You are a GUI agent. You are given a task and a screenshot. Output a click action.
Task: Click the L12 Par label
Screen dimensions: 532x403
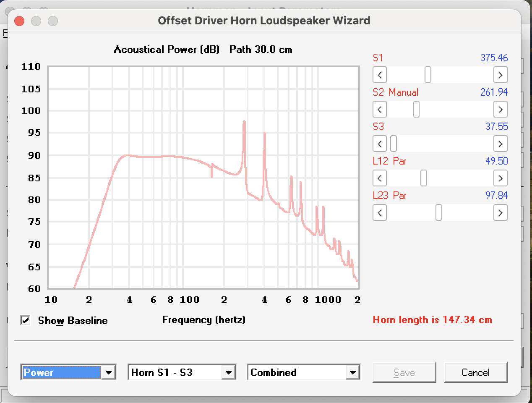(x=390, y=161)
